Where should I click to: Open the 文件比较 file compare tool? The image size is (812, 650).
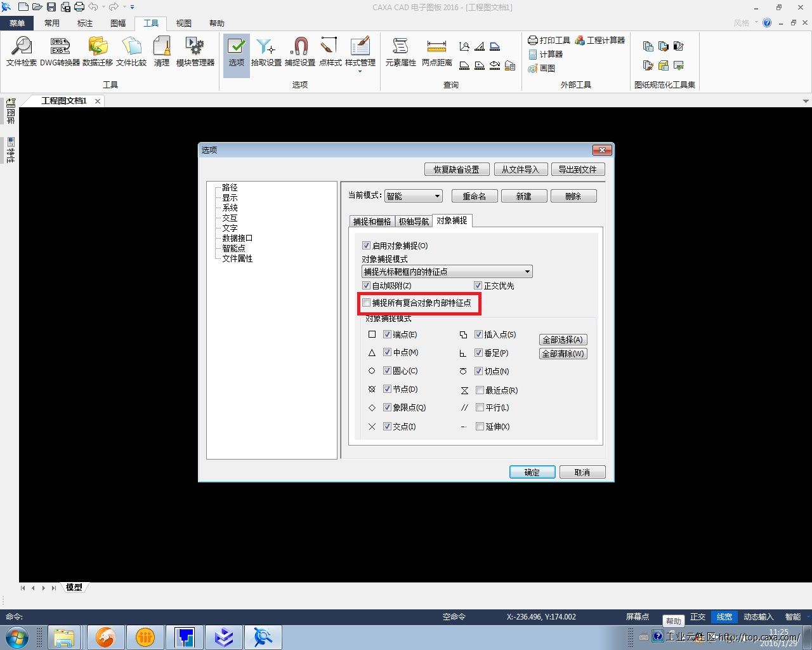click(131, 51)
